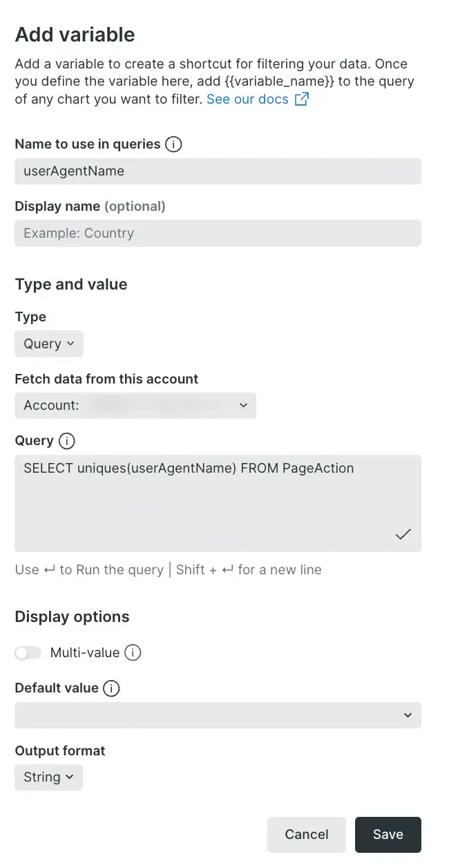The image size is (449, 868).
Task: Open the Default value dropdown
Action: point(218,715)
